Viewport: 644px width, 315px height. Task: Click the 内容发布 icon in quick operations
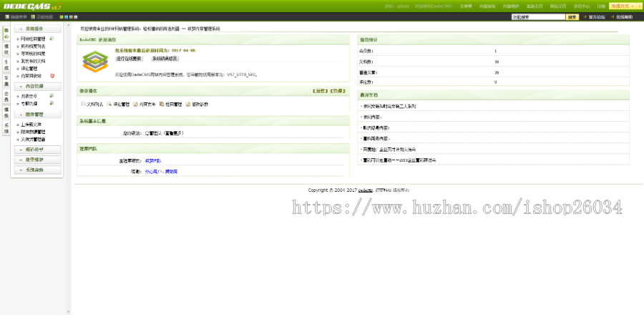[135, 105]
